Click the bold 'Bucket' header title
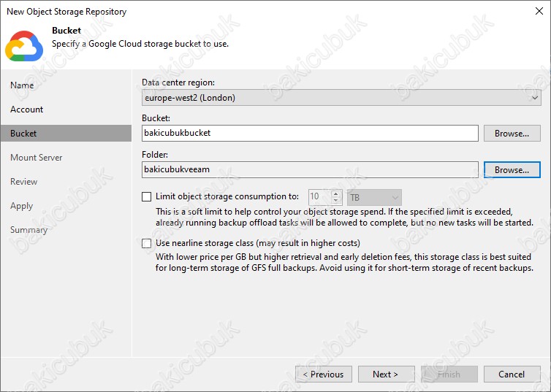The image size is (551, 392). click(66, 31)
